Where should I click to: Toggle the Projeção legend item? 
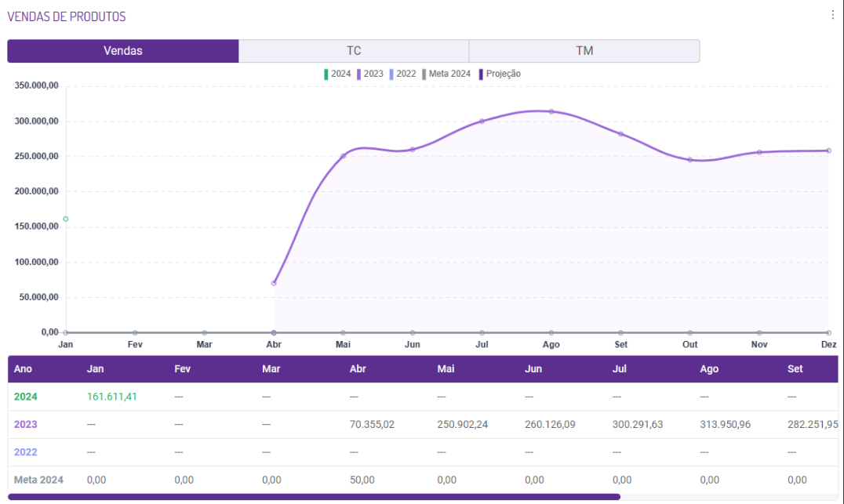pyautogui.click(x=500, y=74)
